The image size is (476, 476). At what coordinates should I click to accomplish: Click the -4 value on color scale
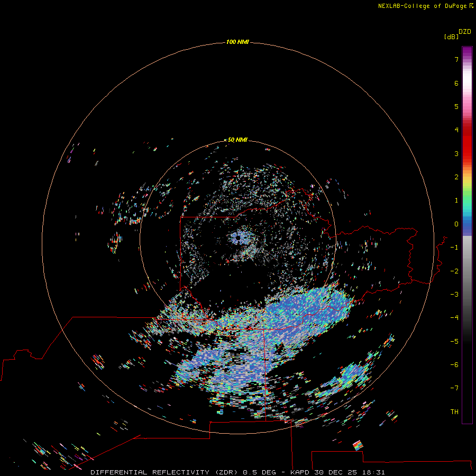454,318
